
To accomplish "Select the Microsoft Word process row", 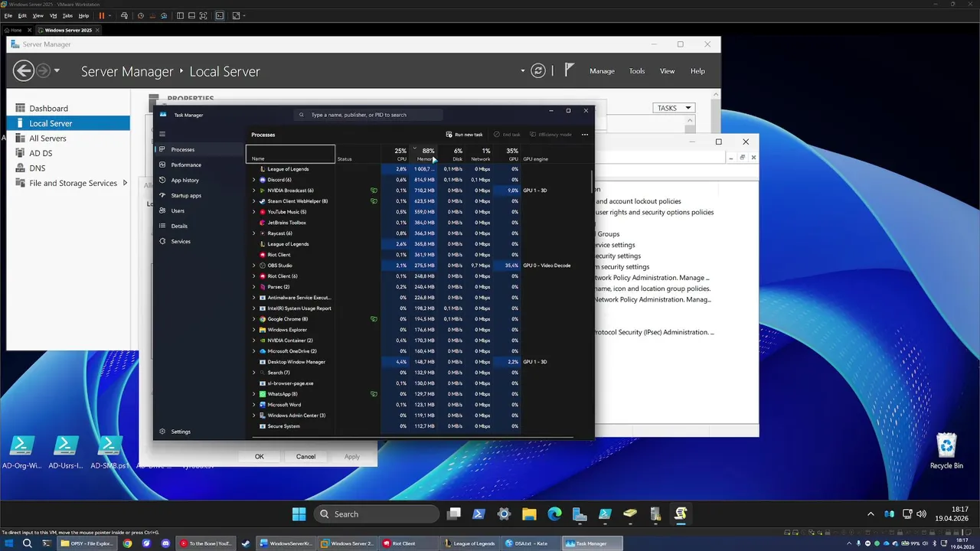I will coord(420,405).
